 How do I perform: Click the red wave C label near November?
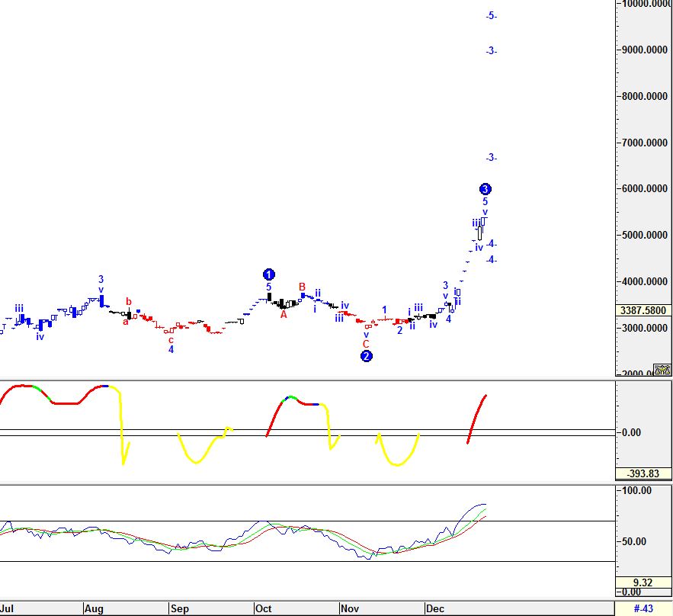click(x=366, y=344)
